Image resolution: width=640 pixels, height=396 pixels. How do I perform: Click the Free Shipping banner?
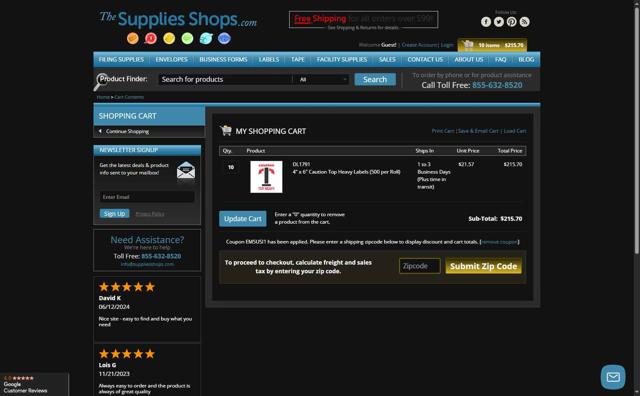click(363, 20)
